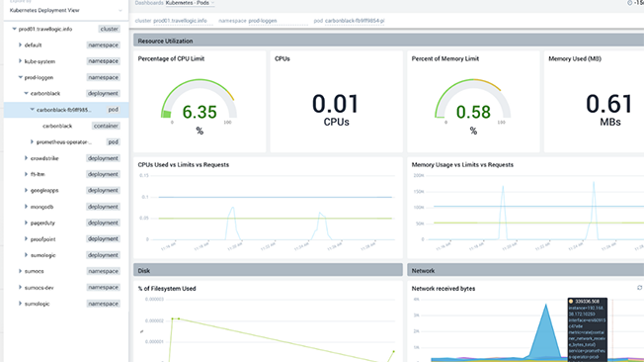The height and width of the screenshot is (362, 644).
Task: Click the time range clock icon
Action: pos(629,3)
